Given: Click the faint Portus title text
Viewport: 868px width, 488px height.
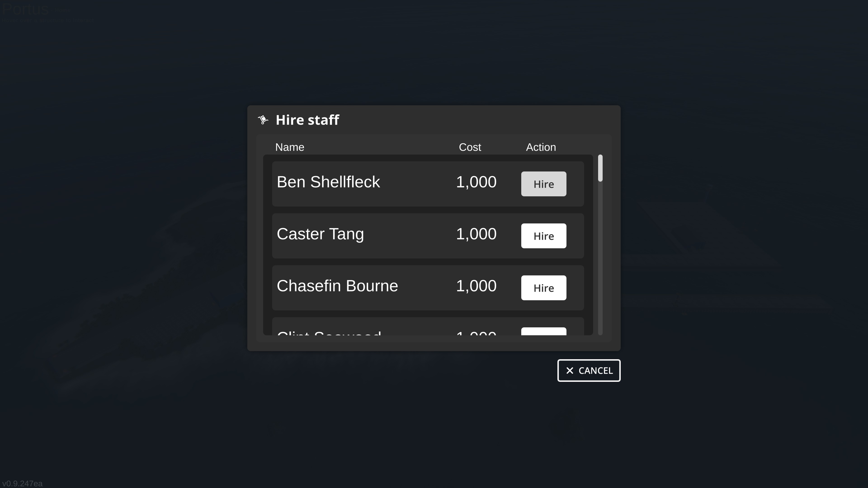Looking at the screenshot, I should 25,9.
